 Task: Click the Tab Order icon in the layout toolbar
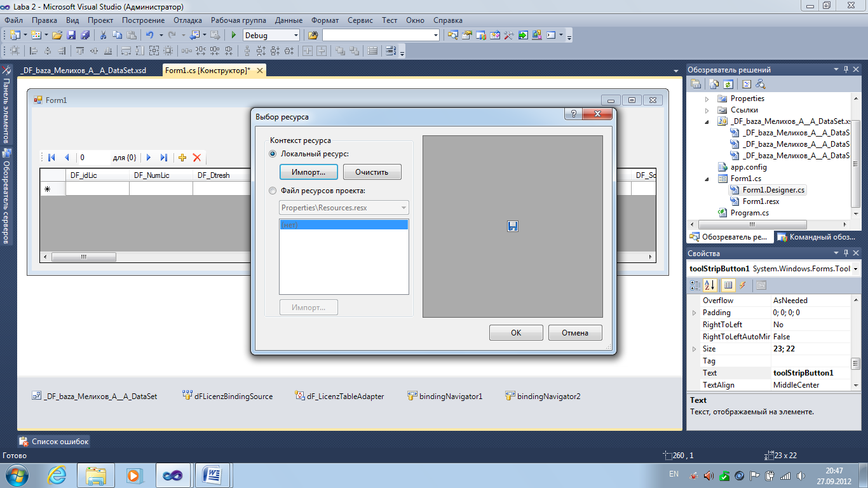[391, 51]
